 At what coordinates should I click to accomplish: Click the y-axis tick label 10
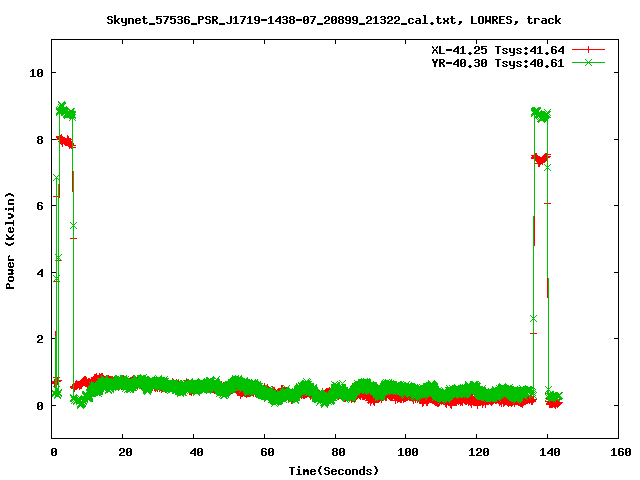36,73
